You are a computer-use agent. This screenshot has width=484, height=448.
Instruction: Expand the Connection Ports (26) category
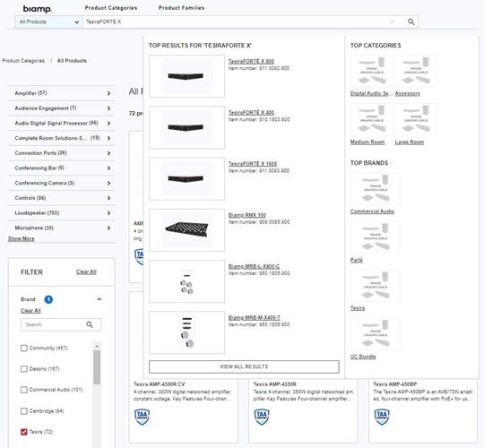(x=61, y=153)
